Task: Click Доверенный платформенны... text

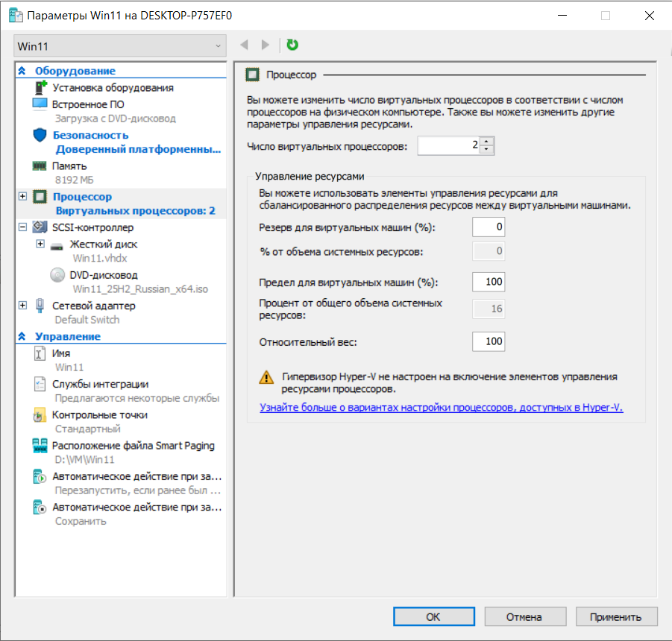Action: (138, 149)
